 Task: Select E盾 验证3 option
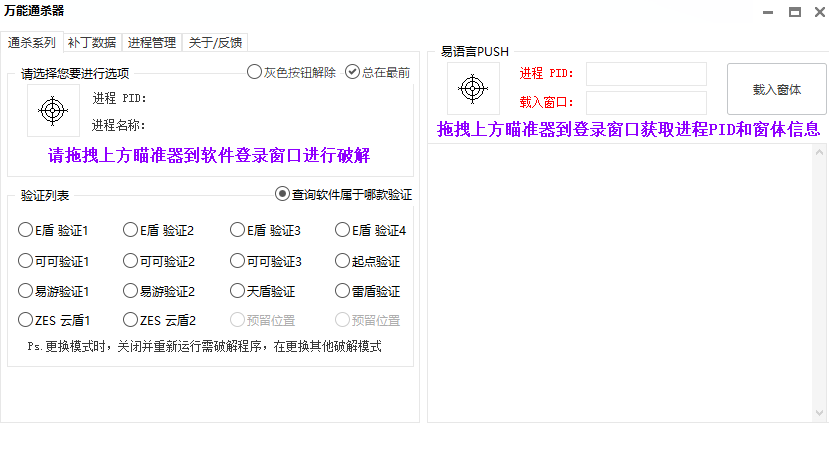tap(265, 230)
